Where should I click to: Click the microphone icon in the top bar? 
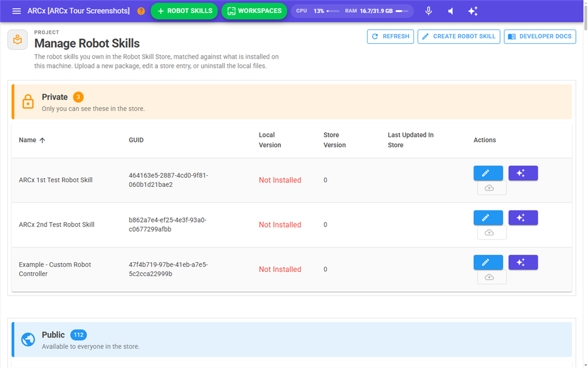coord(428,11)
